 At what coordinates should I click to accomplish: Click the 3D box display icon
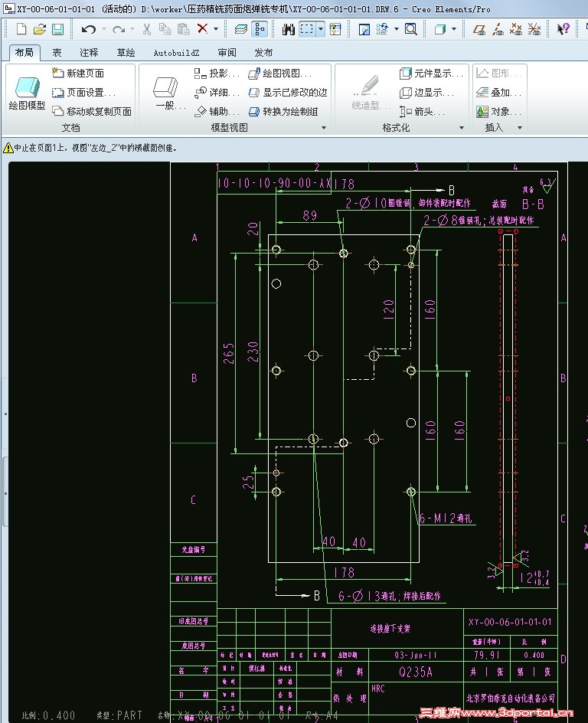click(440, 29)
